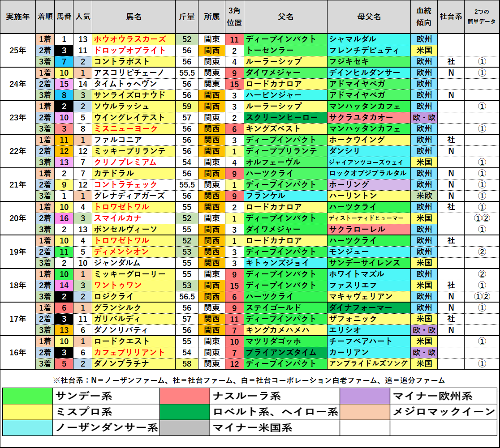
Task: Select the 馬番 column header
Action: [64, 17]
